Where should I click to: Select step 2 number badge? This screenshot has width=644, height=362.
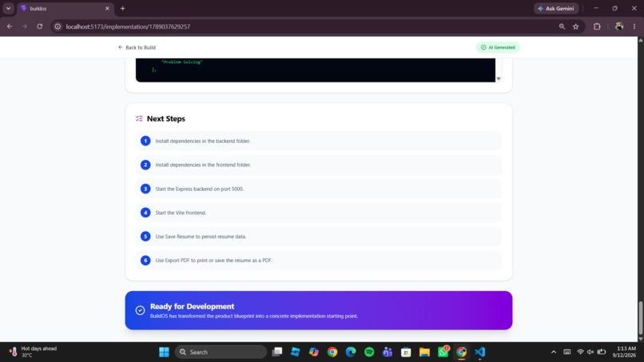[145, 165]
